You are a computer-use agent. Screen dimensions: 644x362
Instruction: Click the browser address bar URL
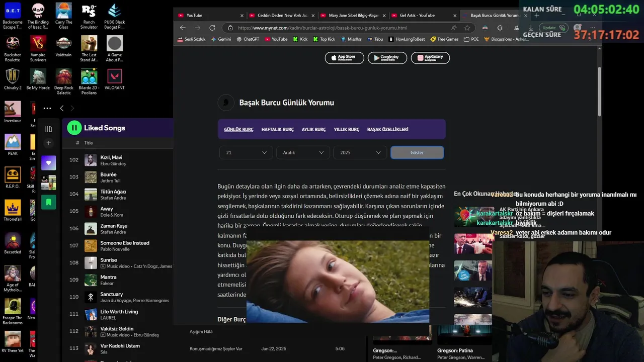coord(322,28)
